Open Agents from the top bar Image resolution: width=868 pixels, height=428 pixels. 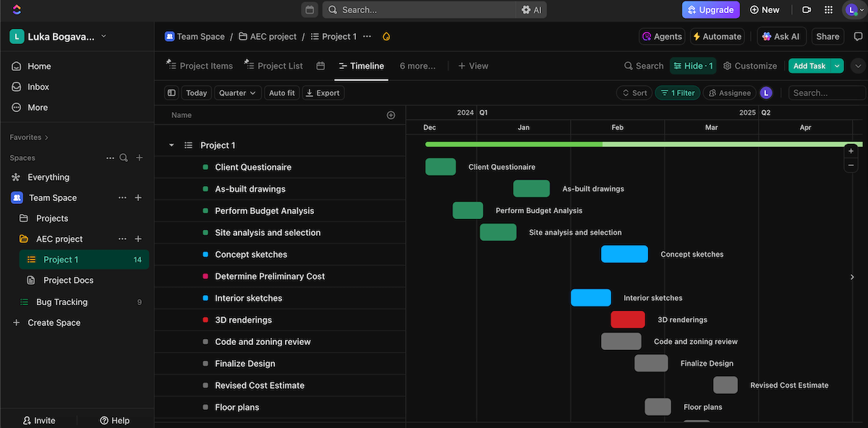tap(661, 36)
